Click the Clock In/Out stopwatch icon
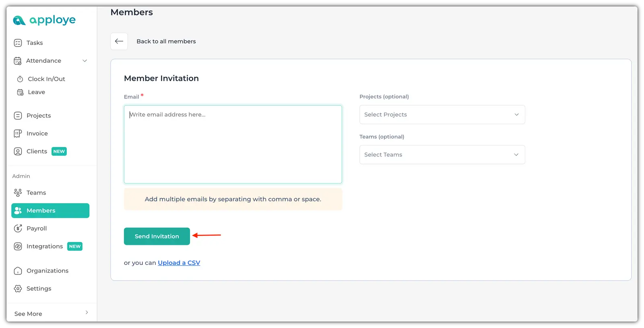This screenshot has width=644, height=328. point(20,79)
